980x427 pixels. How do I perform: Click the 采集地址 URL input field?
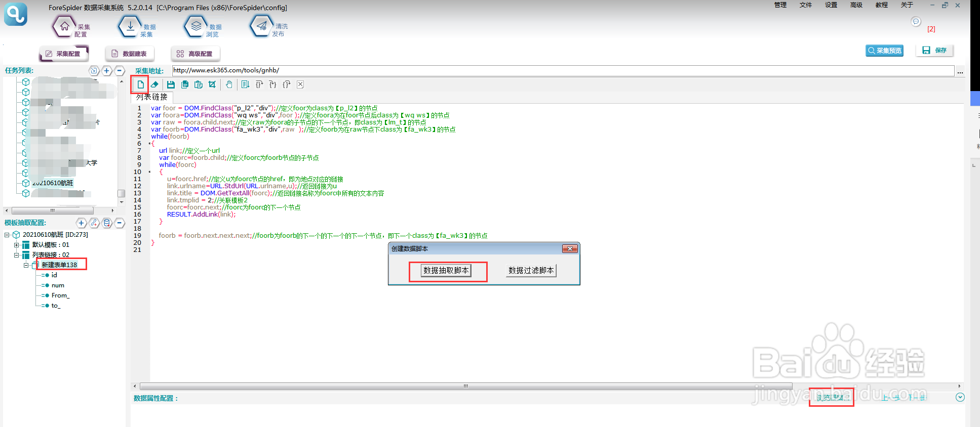coord(563,71)
